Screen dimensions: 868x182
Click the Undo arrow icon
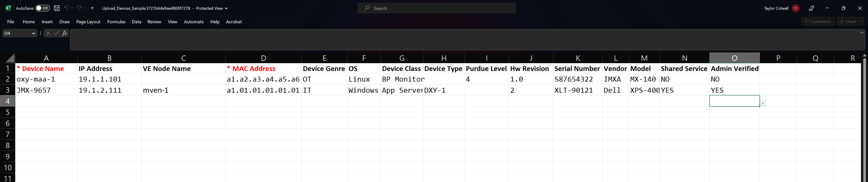coord(66,8)
